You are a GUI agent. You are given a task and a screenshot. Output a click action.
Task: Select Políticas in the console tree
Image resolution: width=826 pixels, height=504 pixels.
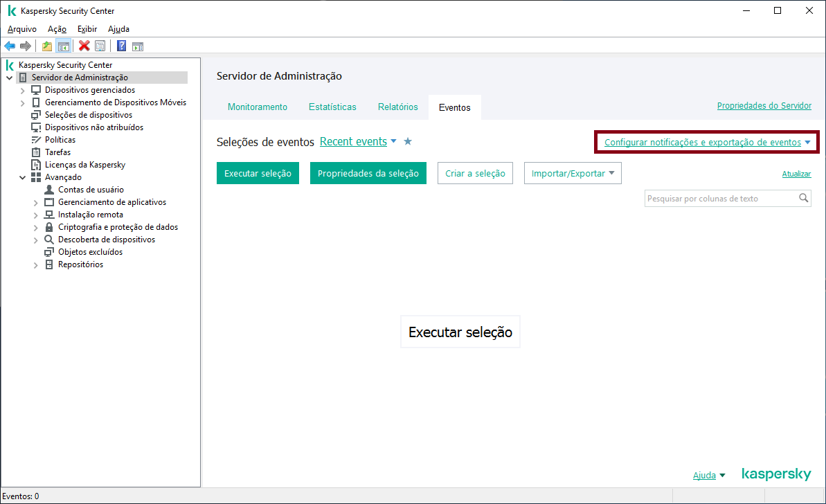coord(60,140)
